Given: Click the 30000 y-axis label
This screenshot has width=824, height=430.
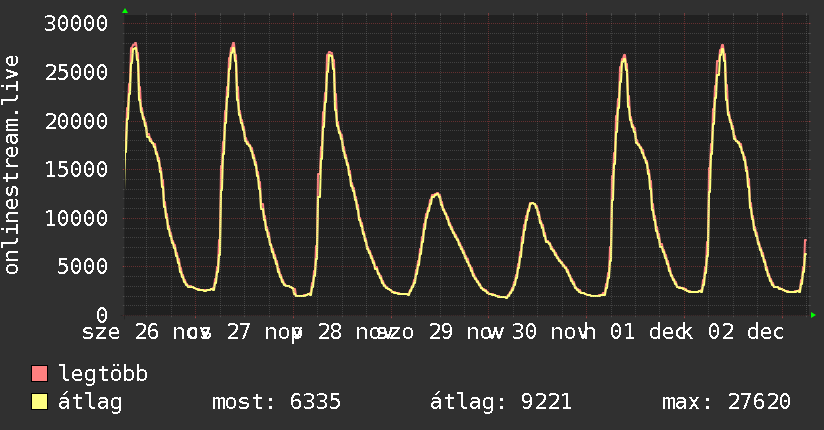Looking at the screenshot, I should 76,24.
